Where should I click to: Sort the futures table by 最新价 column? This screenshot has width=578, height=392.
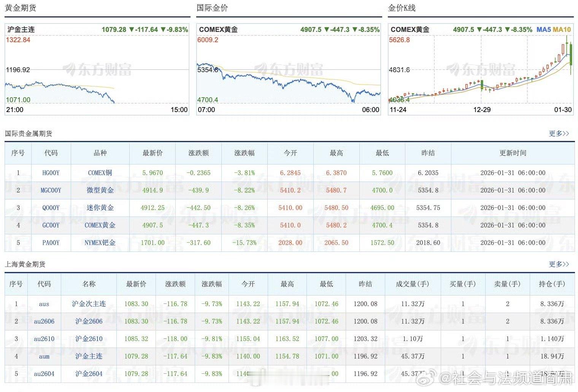click(152, 153)
